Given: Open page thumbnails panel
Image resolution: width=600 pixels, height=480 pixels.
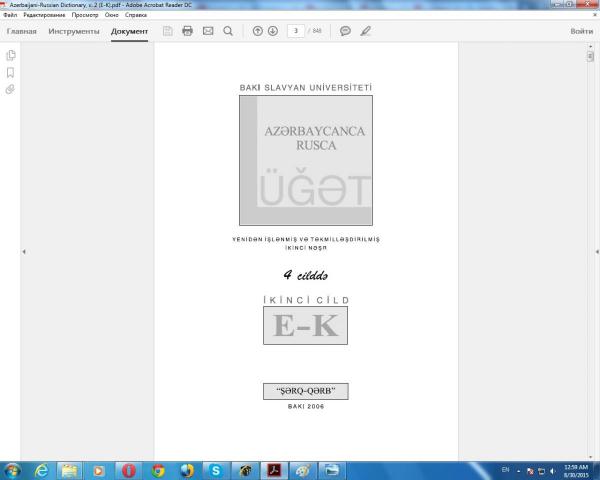Looking at the screenshot, I should point(11,55).
